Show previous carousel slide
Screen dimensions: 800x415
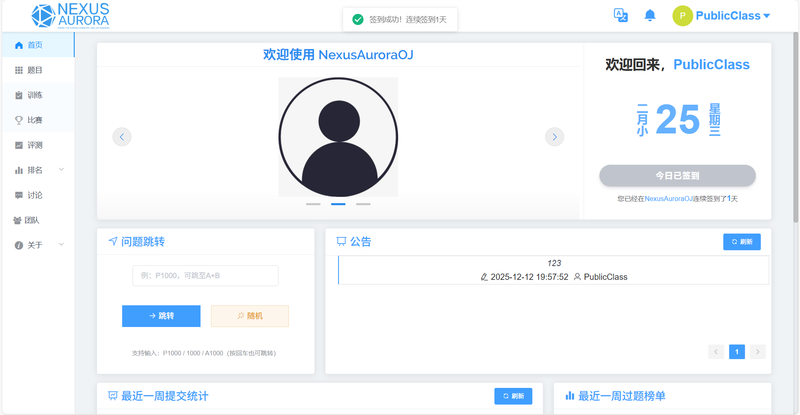122,137
